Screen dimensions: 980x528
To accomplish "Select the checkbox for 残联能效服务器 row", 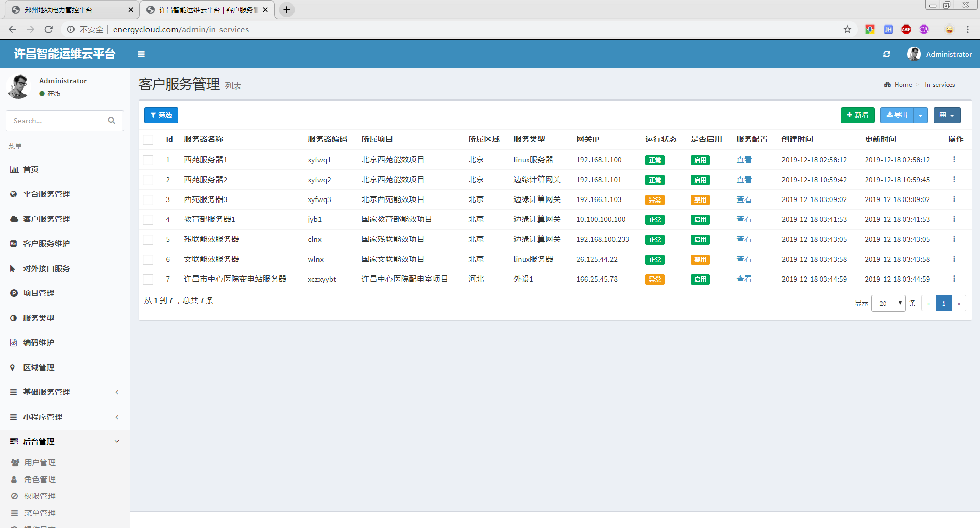I will [148, 240].
